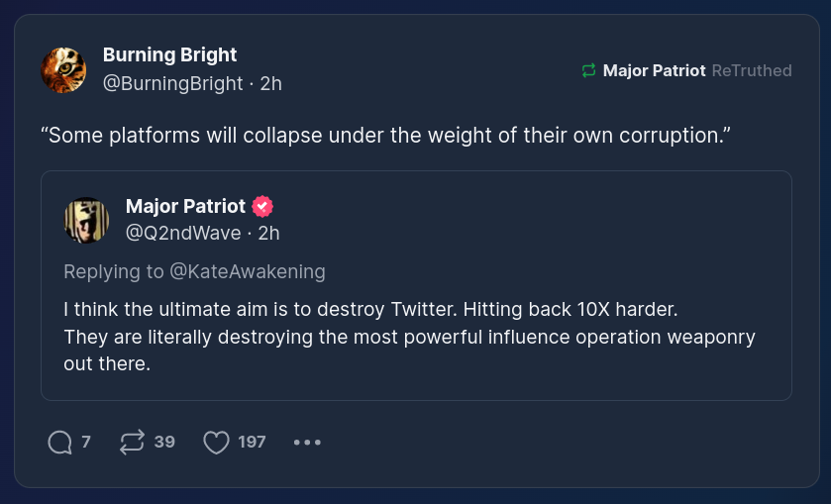Click the ReTruthed label text
The width and height of the screenshot is (831, 504).
tap(752, 70)
